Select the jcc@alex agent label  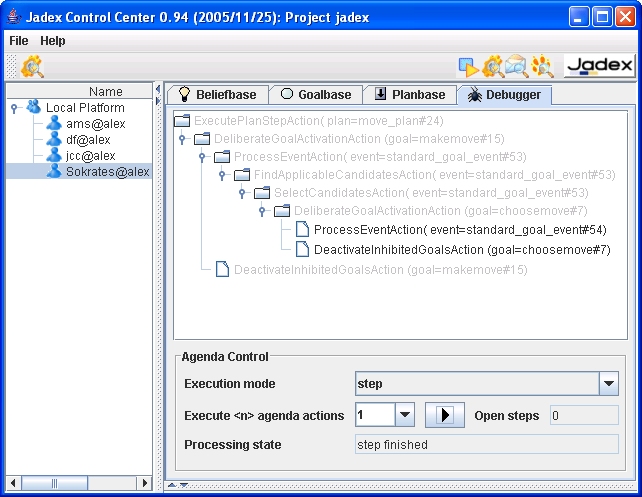(90, 155)
